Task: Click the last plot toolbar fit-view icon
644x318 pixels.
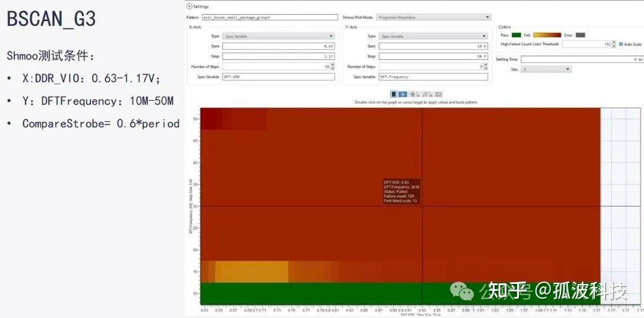Action: click(x=438, y=95)
